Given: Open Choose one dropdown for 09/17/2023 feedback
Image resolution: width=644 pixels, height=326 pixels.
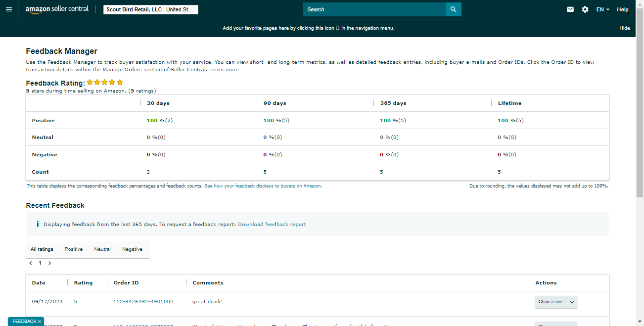Looking at the screenshot, I should point(551,302).
